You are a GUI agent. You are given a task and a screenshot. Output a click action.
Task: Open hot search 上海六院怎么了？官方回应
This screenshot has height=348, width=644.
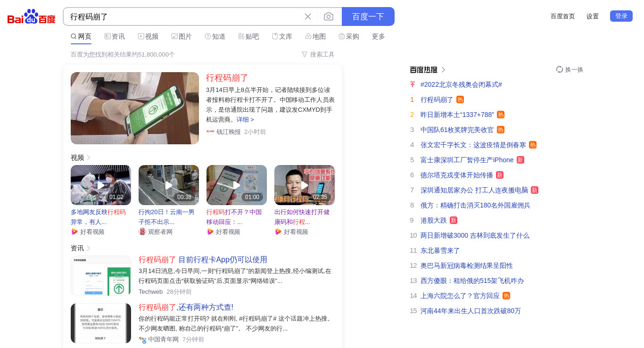(x=460, y=296)
